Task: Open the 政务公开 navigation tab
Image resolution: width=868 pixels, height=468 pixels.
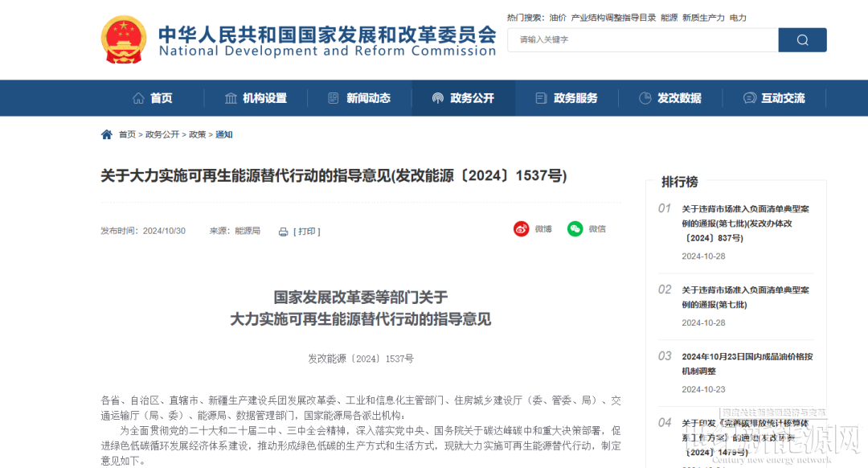Action: click(464, 98)
